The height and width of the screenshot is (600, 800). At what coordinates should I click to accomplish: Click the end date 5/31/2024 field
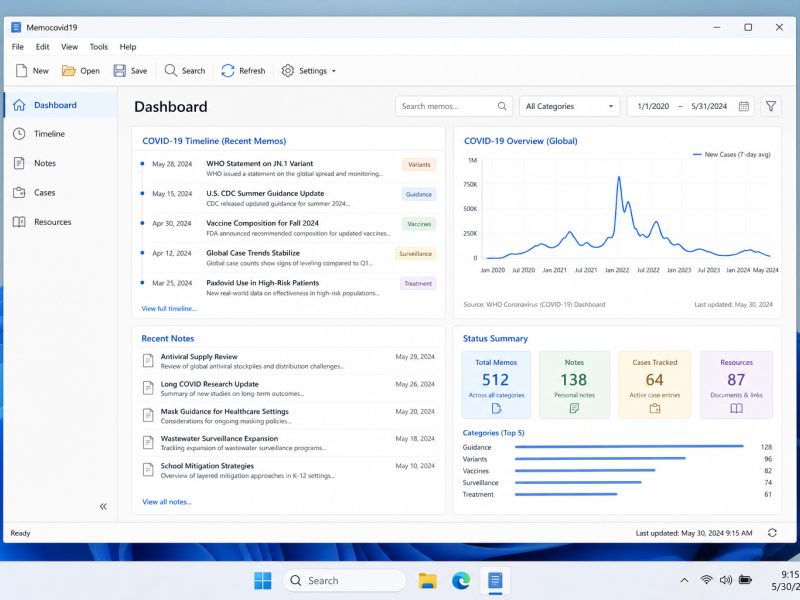(x=709, y=106)
